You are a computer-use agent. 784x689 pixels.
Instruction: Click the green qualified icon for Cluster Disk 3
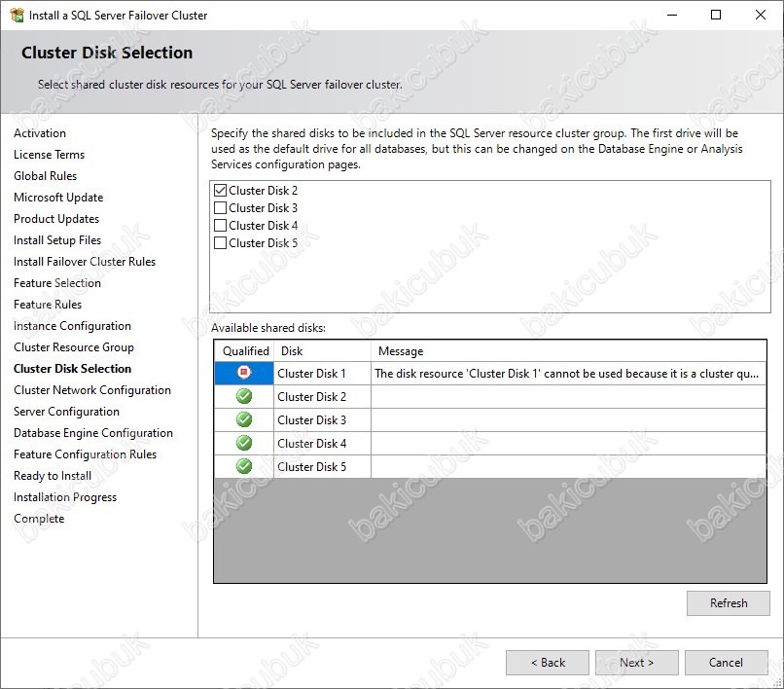[x=244, y=419]
